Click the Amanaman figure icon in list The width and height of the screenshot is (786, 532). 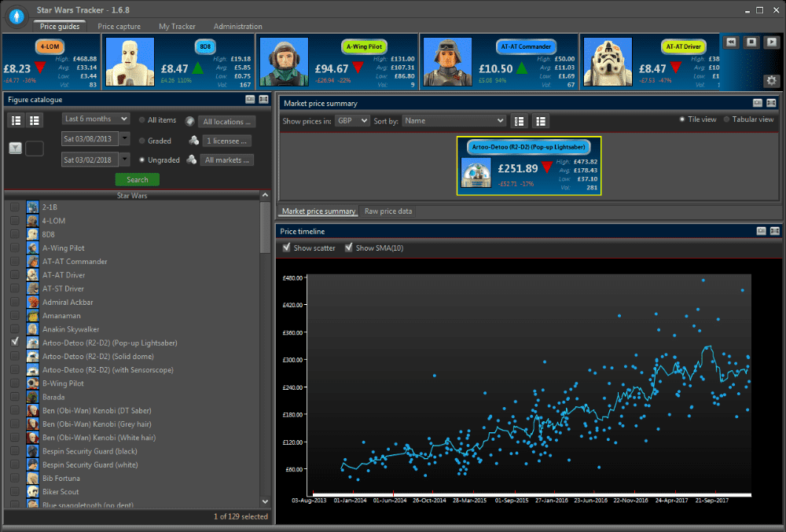pyautogui.click(x=32, y=316)
